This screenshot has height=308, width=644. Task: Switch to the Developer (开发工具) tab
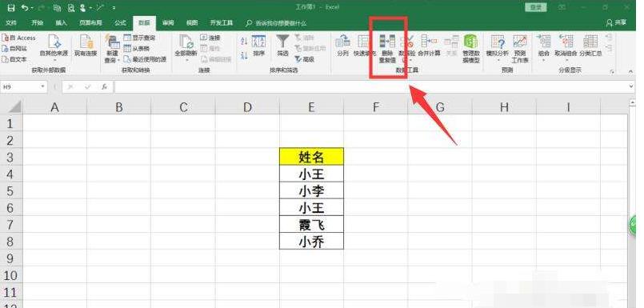pyautogui.click(x=222, y=23)
